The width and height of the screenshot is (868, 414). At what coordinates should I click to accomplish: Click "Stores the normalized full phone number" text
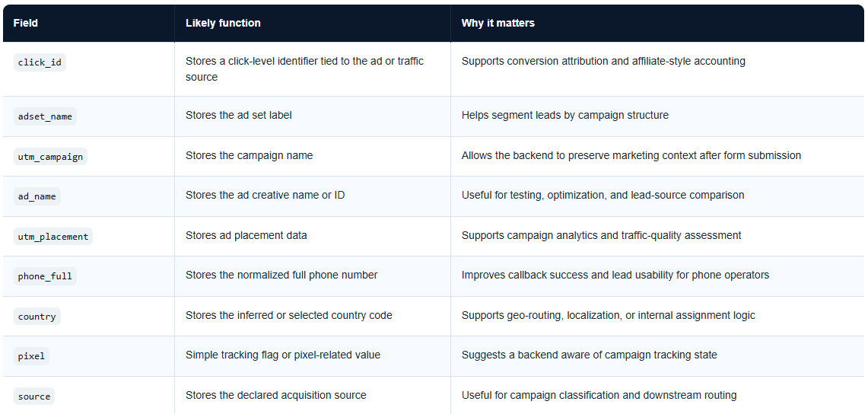pos(281,275)
